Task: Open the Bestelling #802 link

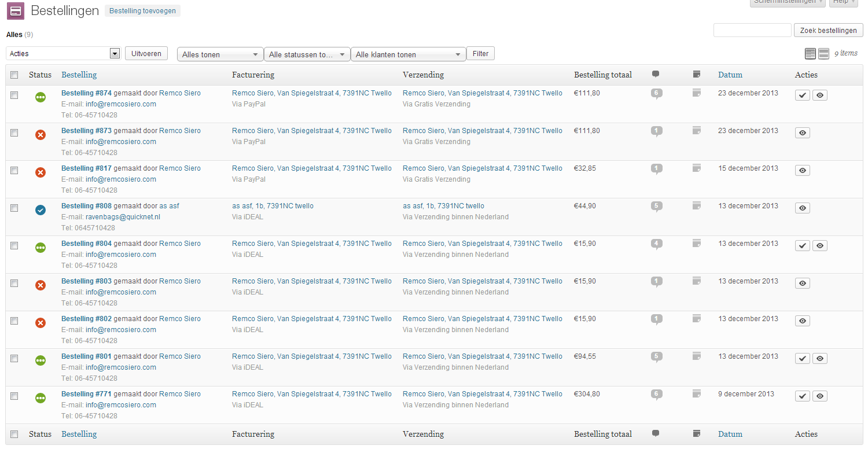Action: [x=86, y=319]
